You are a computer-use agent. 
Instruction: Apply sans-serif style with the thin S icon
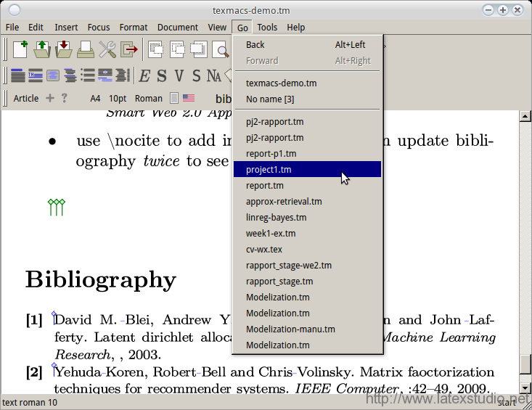(x=197, y=76)
